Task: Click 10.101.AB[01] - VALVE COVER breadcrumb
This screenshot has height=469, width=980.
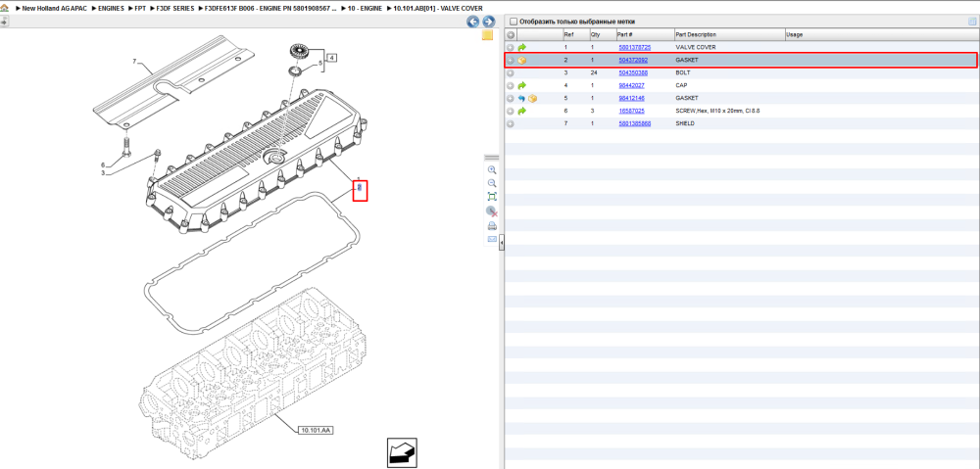Action: [x=438, y=8]
